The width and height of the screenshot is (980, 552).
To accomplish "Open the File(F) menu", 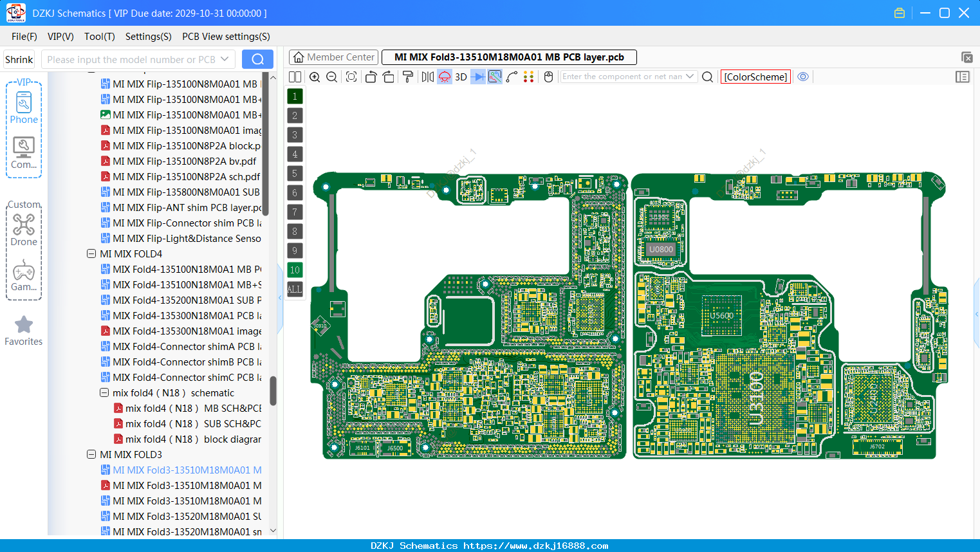I will [x=24, y=37].
